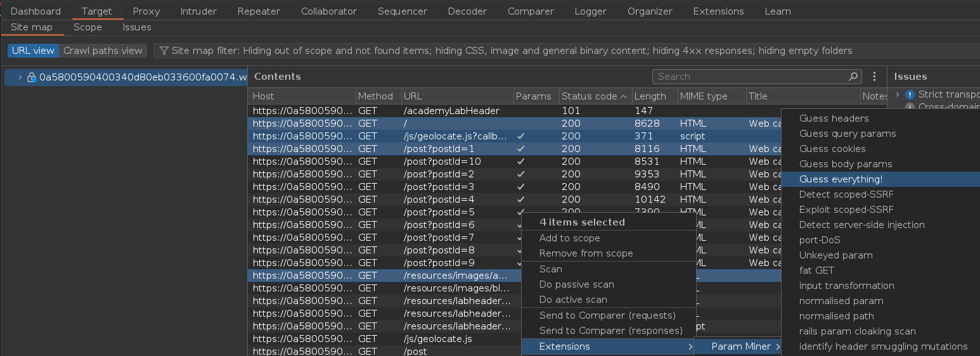
Task: Click the padlock icon beside the site tree host
Action: tap(31, 77)
